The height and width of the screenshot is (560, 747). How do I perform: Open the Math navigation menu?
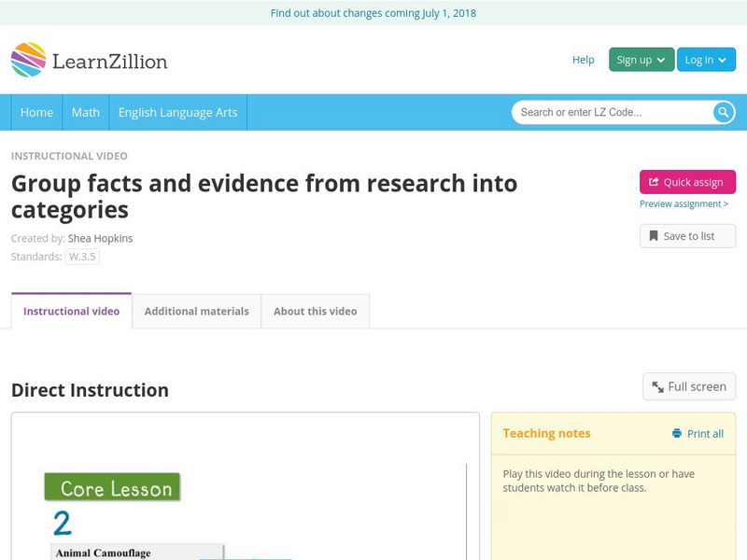click(86, 112)
